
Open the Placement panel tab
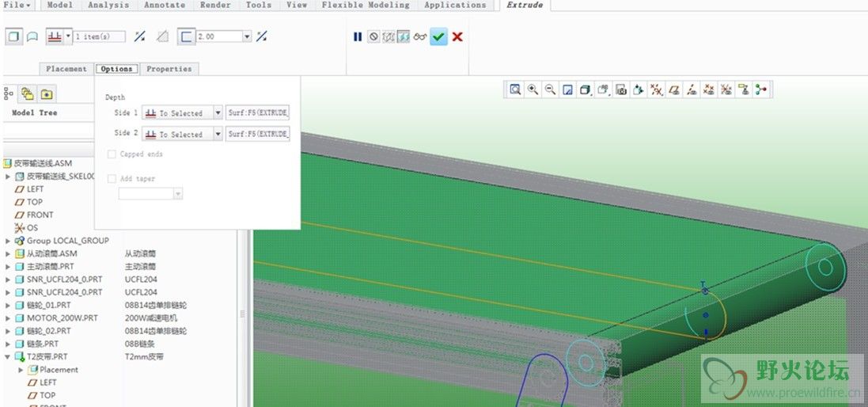tap(66, 69)
